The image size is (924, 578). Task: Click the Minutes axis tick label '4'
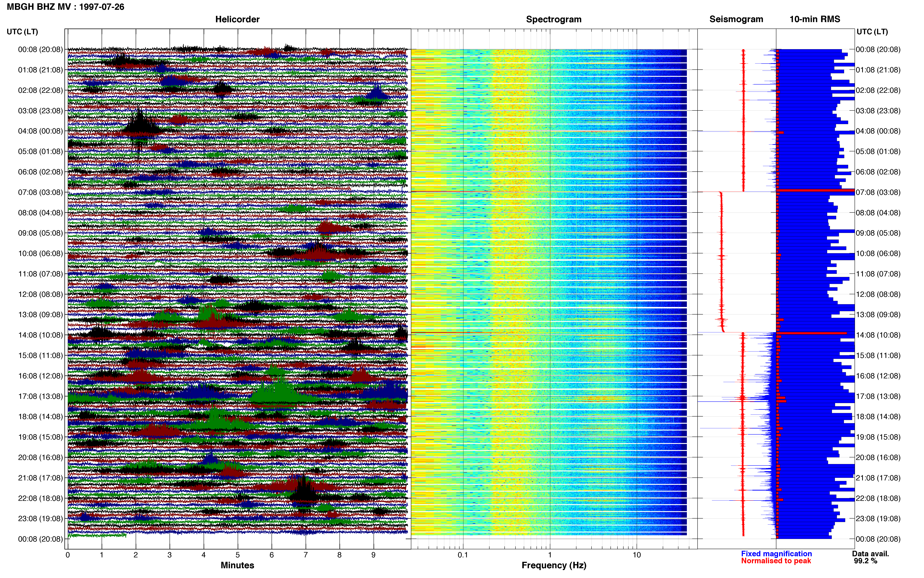click(x=204, y=555)
